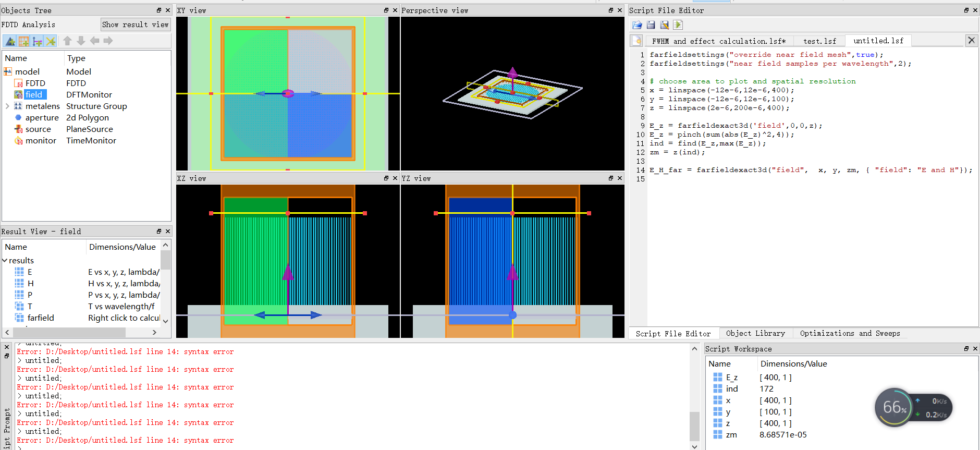The image size is (980, 450).
Task: Select the y variable in Script Workspace
Action: coord(728,412)
